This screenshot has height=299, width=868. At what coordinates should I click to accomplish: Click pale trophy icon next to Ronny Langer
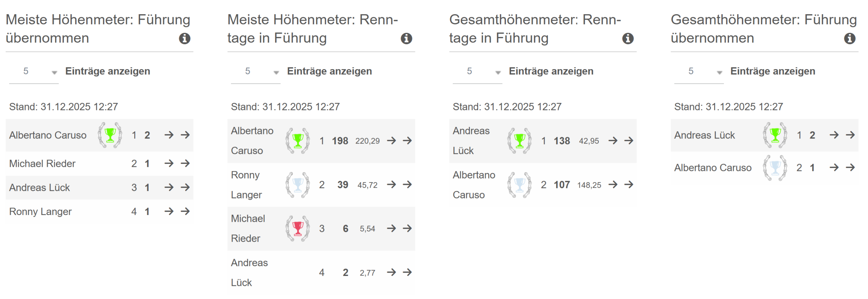298,185
